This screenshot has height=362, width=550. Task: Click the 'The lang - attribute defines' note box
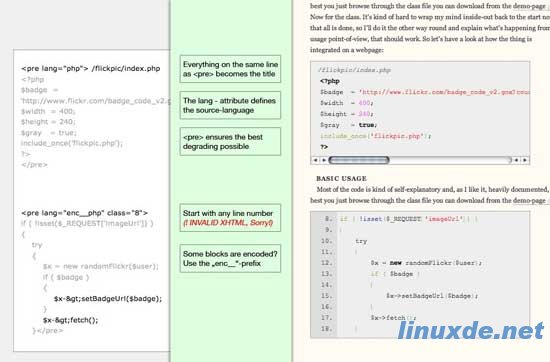(230, 105)
